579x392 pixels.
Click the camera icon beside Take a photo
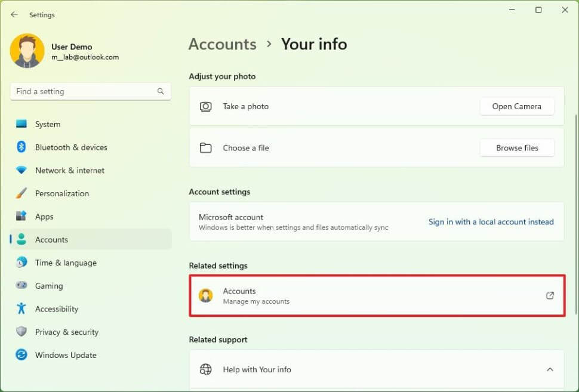click(206, 106)
